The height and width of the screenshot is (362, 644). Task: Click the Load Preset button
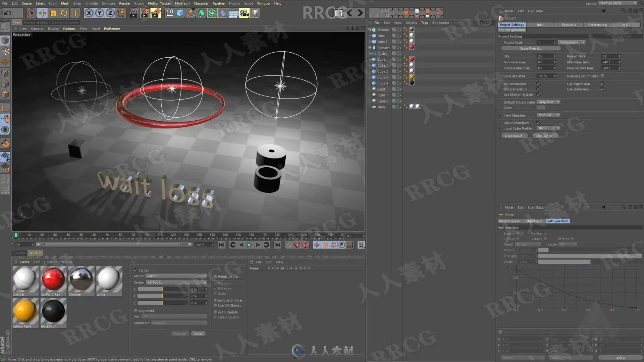515,136
